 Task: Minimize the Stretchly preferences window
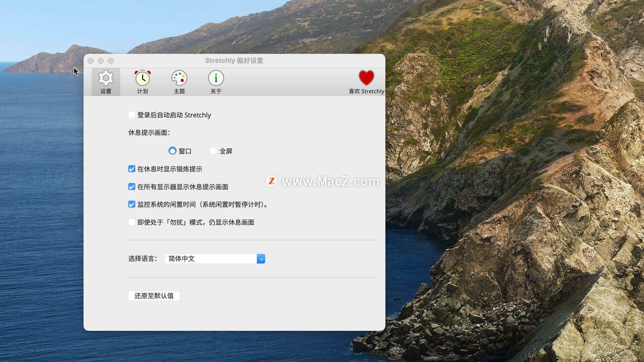pyautogui.click(x=101, y=61)
